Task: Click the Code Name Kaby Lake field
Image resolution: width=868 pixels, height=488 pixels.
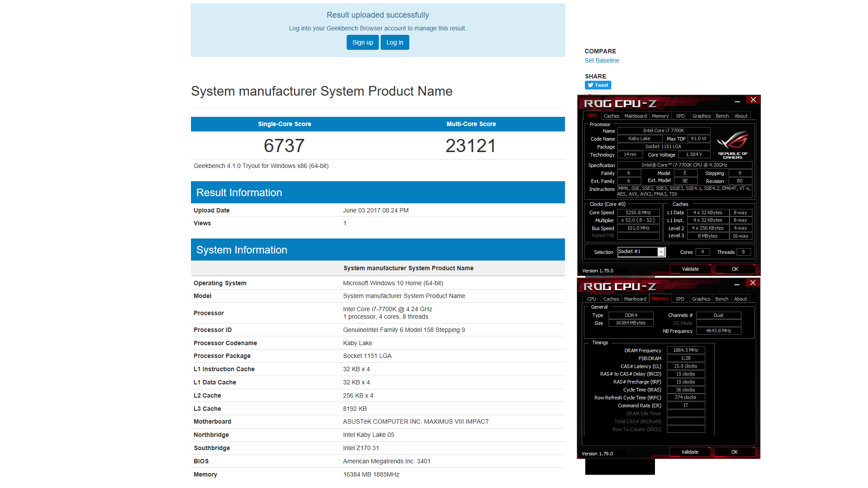Action: click(x=639, y=138)
